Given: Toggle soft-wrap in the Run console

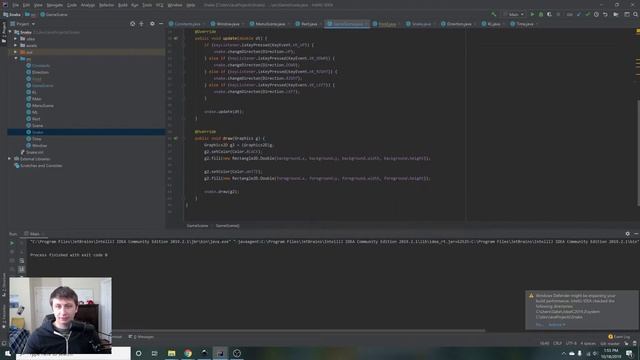Looking at the screenshot, I should coord(22,260).
